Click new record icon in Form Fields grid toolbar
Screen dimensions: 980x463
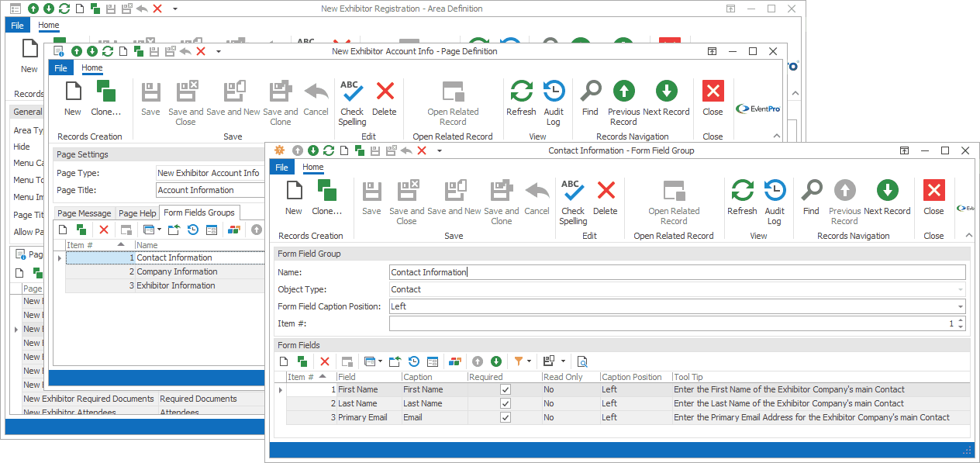[x=284, y=361]
